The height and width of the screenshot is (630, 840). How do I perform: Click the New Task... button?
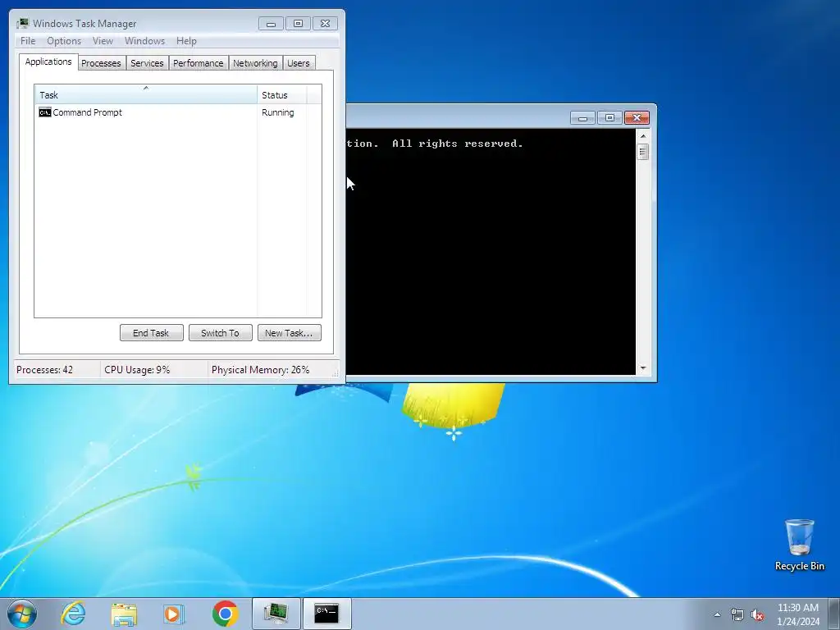pos(290,333)
